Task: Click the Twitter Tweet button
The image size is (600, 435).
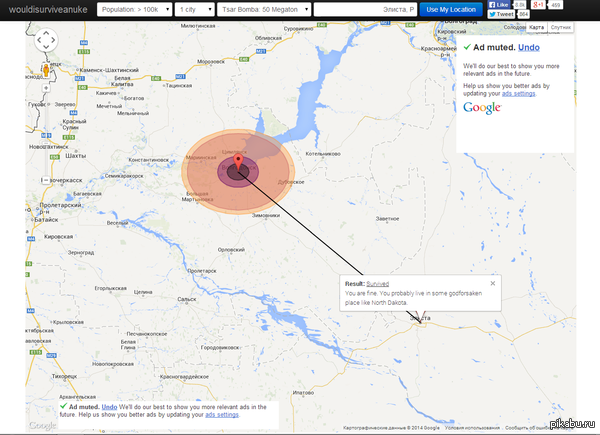Action: [501, 15]
